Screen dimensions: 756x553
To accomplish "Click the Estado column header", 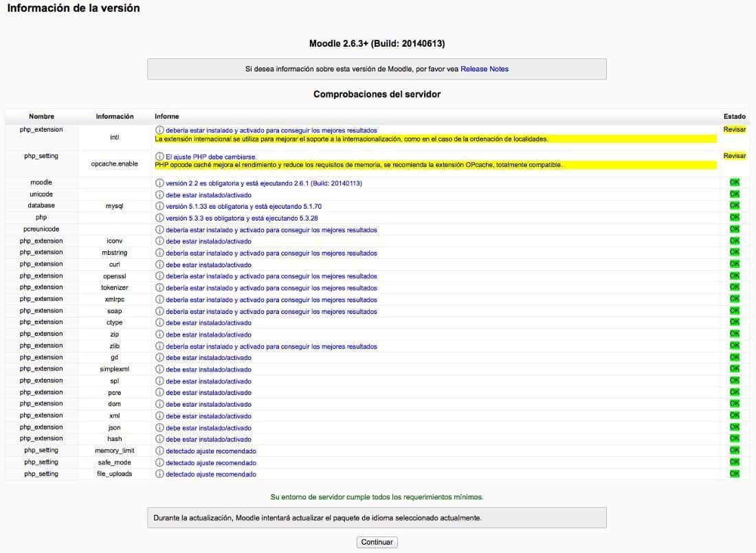I will pyautogui.click(x=734, y=117).
